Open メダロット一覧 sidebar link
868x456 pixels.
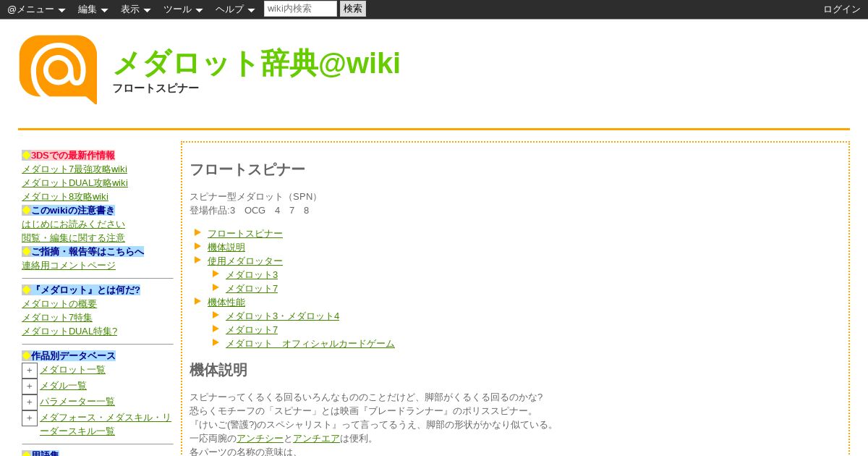(72, 370)
